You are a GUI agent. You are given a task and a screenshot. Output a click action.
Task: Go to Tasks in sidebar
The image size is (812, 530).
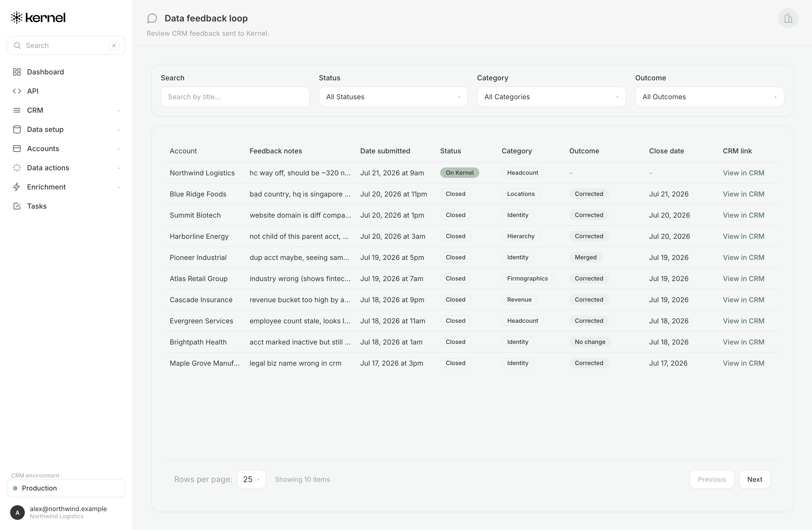(66, 206)
